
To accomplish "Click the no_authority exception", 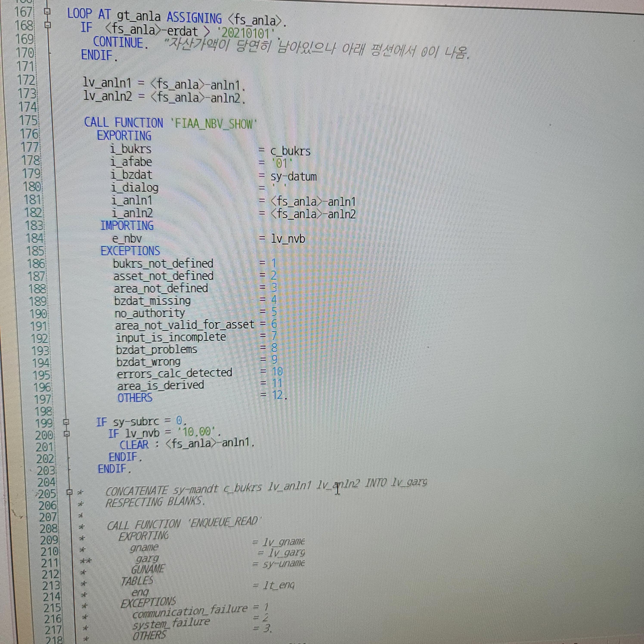I will 150,313.
